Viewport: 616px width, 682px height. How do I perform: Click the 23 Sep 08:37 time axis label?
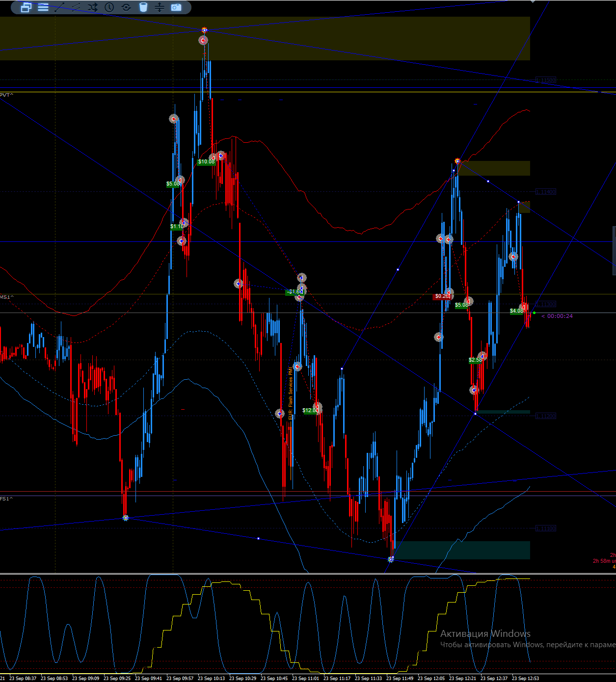point(23,679)
